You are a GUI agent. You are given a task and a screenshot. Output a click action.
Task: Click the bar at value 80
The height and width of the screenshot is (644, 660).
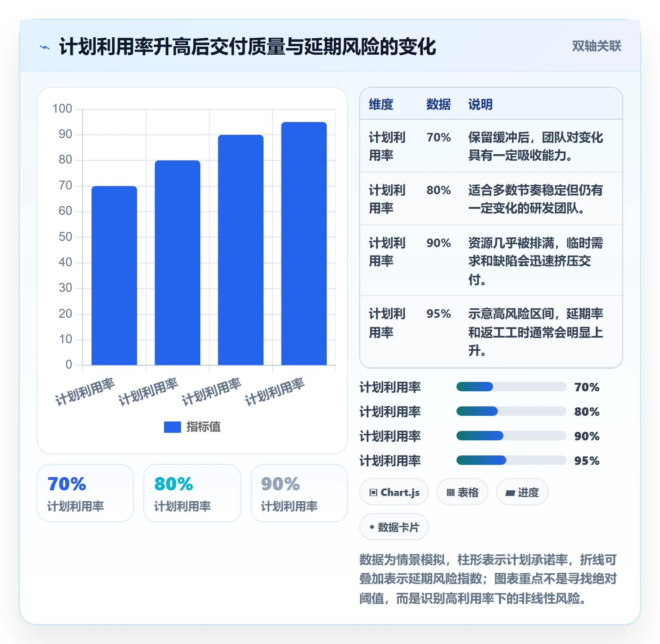coord(177,263)
